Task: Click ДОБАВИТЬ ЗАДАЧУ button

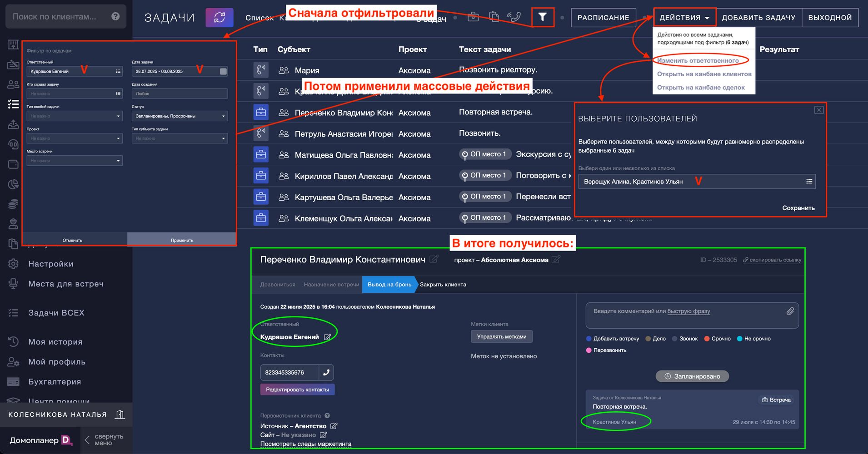Action: [758, 17]
